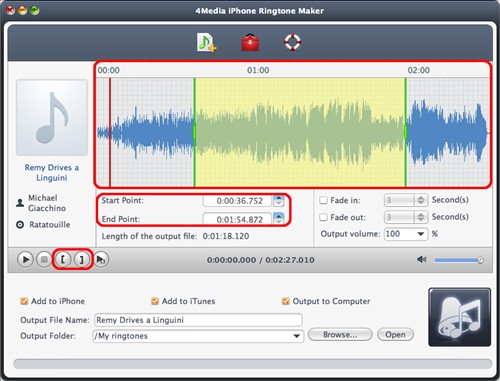500x381 pixels.
Task: Click the lifebuoy help icon
Action: point(292,42)
